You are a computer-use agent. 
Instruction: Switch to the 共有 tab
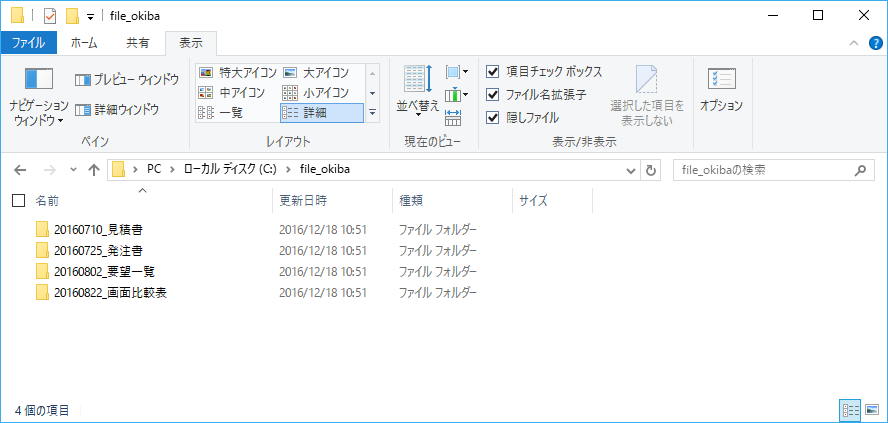(138, 43)
